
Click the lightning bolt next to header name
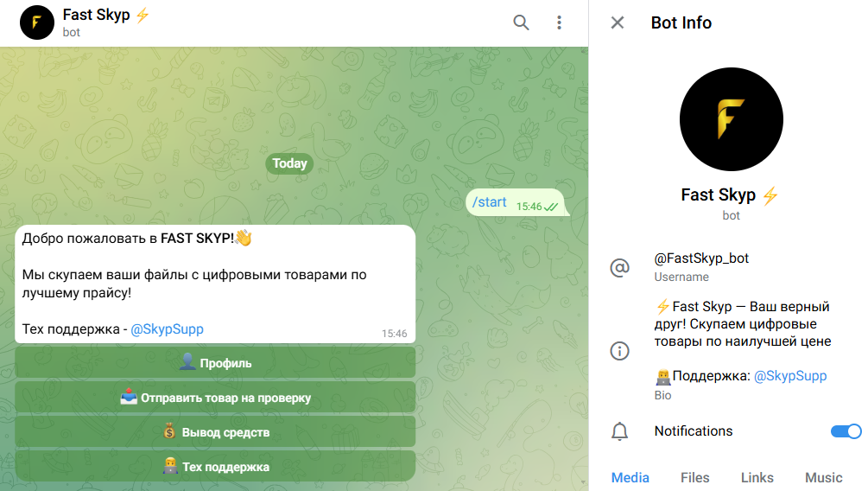coord(143,15)
